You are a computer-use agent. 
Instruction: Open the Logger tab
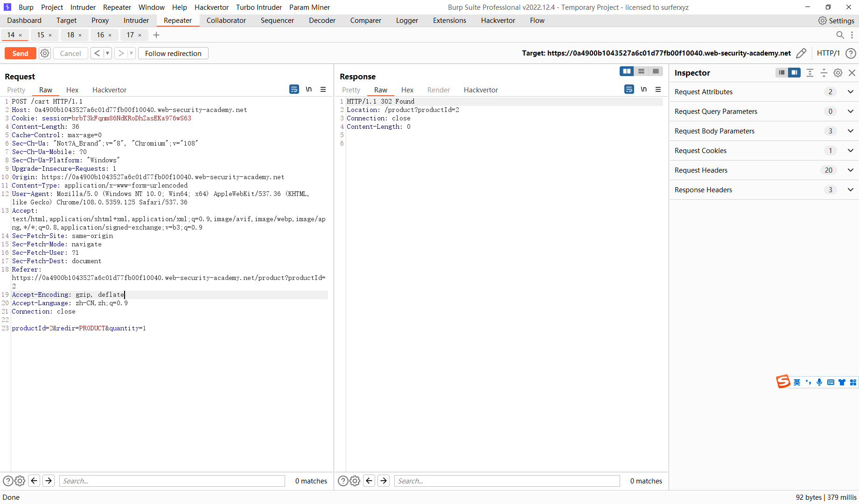click(407, 21)
